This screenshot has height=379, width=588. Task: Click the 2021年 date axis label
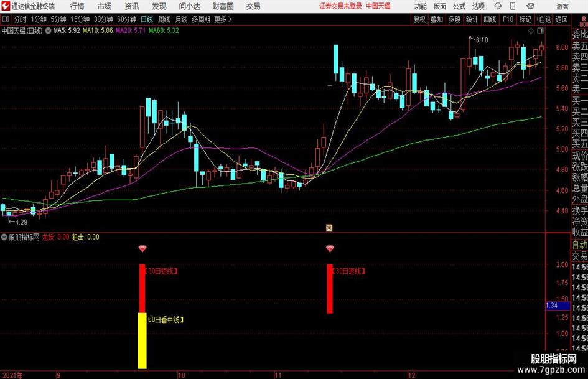pos(12,375)
